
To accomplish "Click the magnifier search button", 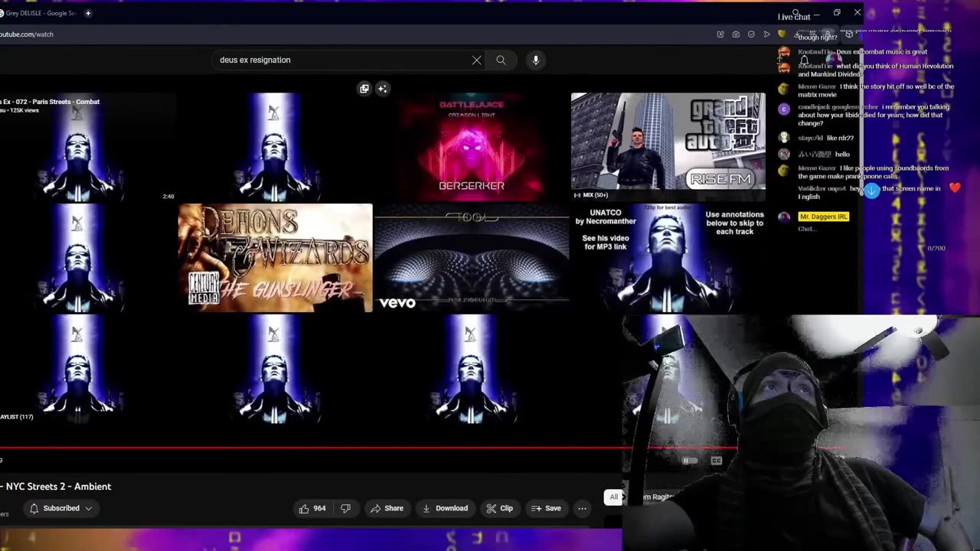I will [501, 60].
